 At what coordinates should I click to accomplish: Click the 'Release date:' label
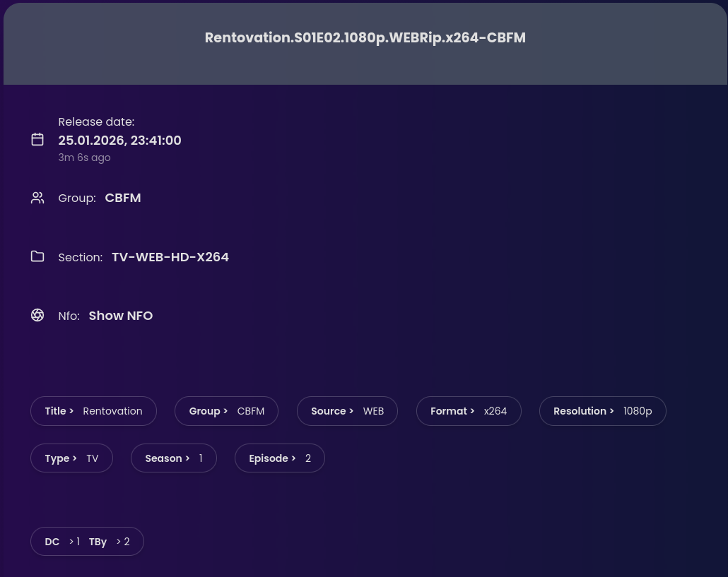(96, 121)
